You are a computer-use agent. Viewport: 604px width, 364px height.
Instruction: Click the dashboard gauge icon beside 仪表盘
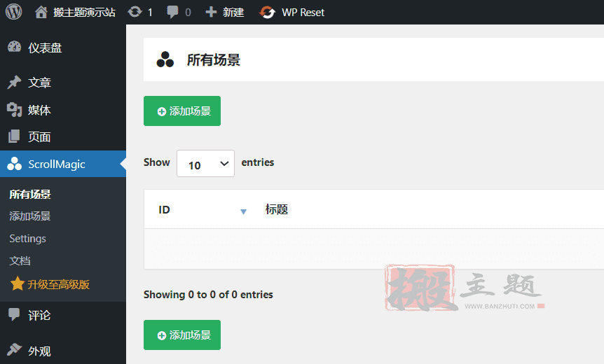(15, 47)
